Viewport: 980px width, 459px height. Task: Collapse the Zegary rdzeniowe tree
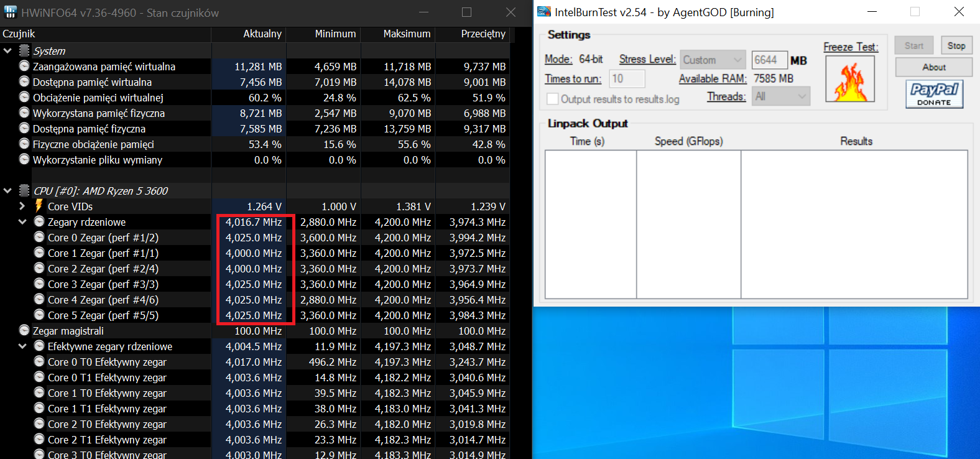(22, 222)
